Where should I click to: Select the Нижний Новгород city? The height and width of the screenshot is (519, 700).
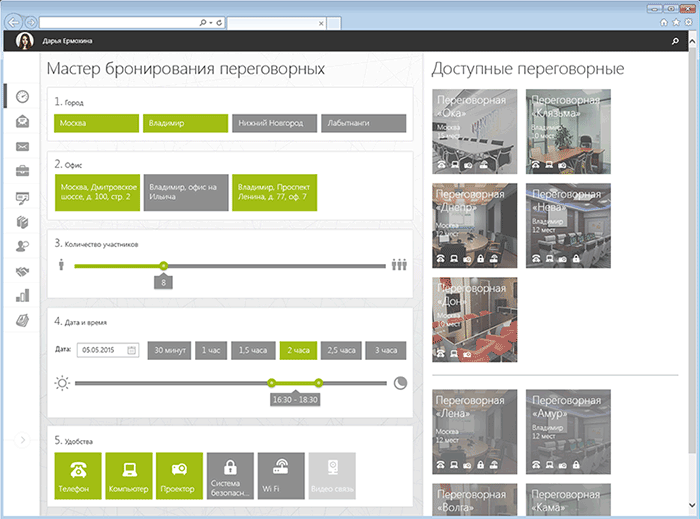pyautogui.click(x=275, y=123)
